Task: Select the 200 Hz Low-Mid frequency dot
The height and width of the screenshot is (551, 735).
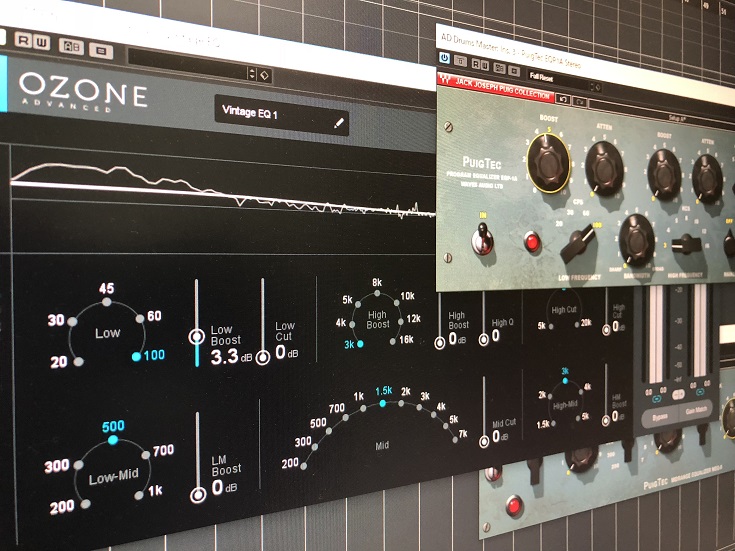Action: [85, 504]
